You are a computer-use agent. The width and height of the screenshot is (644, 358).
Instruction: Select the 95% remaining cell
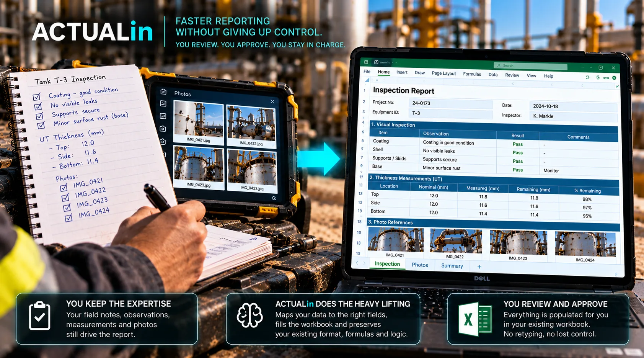[x=587, y=216]
